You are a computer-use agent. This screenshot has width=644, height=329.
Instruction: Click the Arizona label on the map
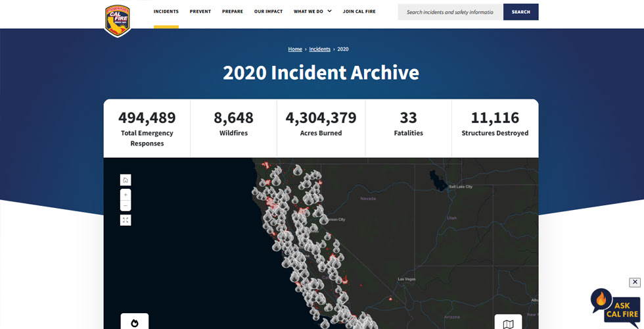tap(452, 317)
